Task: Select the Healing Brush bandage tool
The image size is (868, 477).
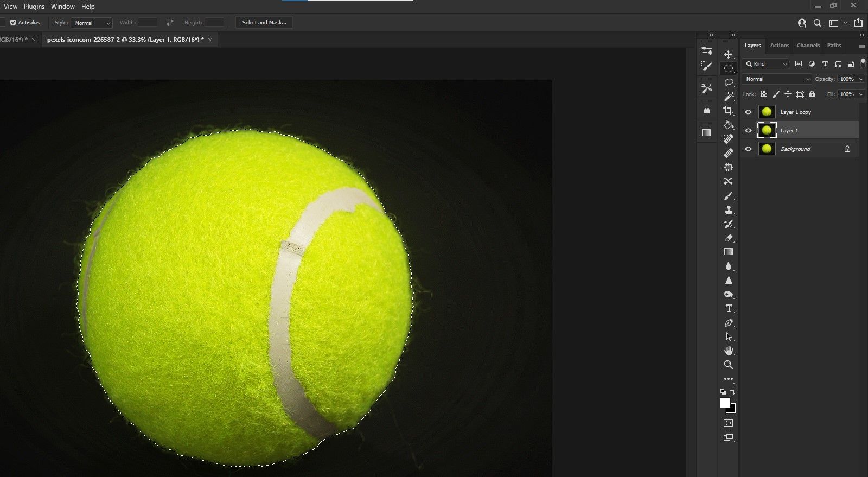Action: coord(729,153)
